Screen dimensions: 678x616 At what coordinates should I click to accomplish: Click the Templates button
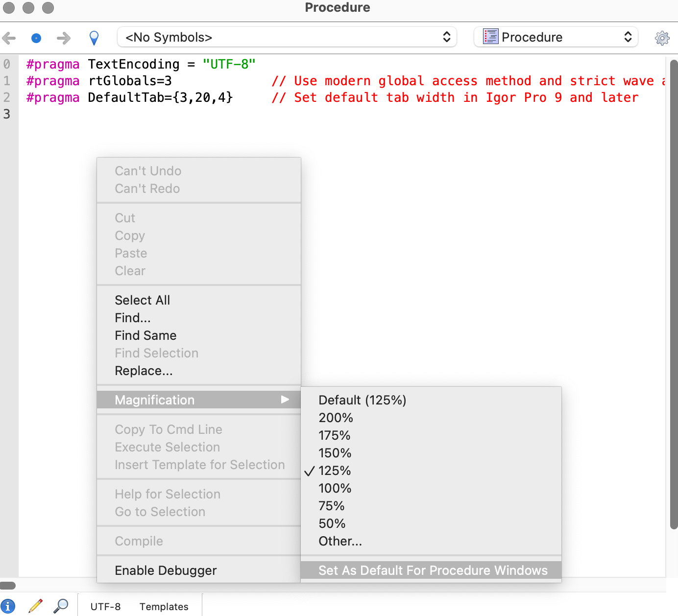point(164,607)
